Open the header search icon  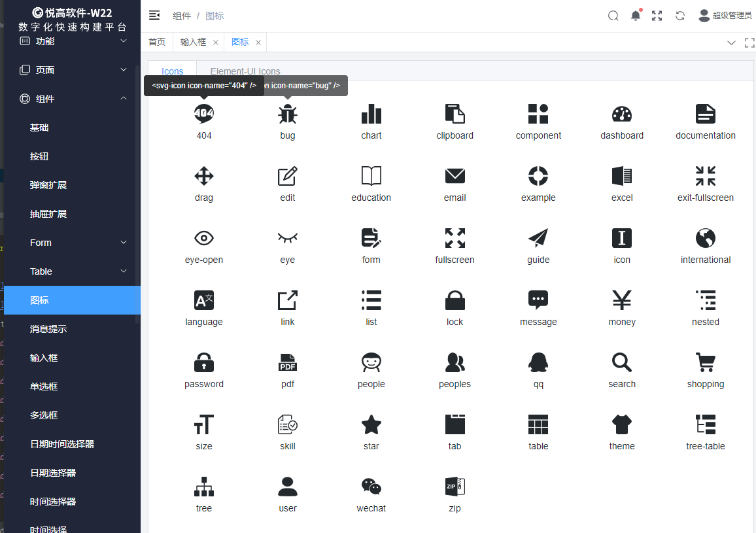point(613,16)
